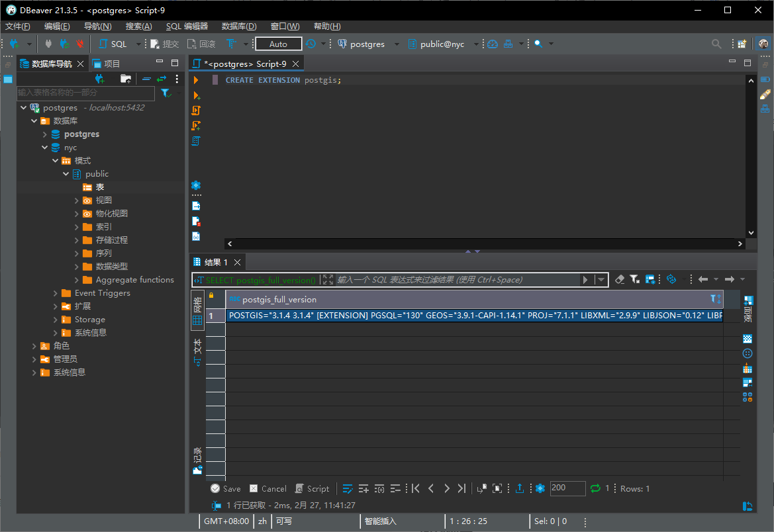Run the whole SQL script from editor sidebar
The image size is (774, 532).
(x=196, y=111)
